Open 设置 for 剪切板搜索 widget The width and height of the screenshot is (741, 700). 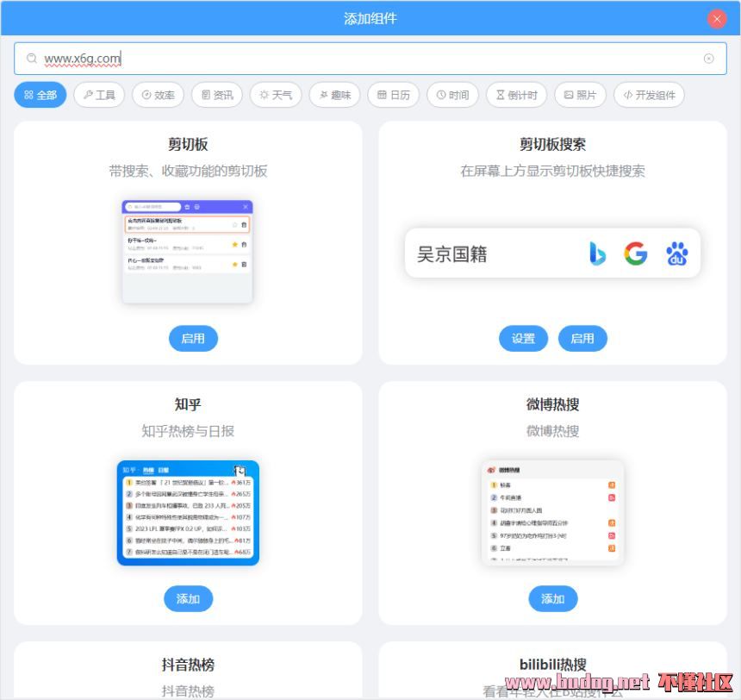pos(523,338)
